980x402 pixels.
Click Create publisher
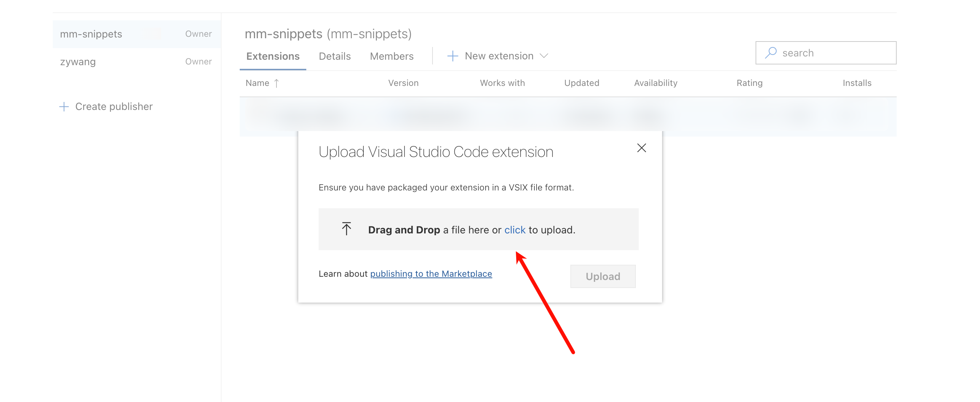(x=106, y=107)
